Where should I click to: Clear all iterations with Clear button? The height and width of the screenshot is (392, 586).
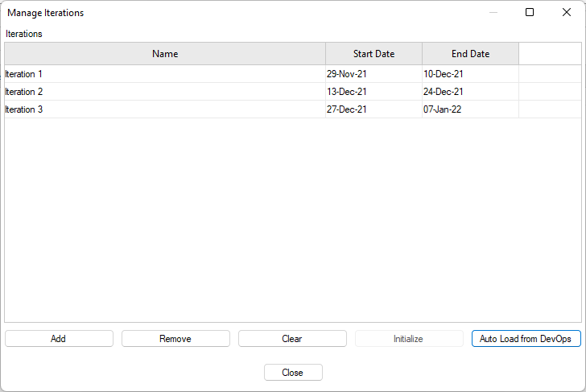(x=292, y=339)
